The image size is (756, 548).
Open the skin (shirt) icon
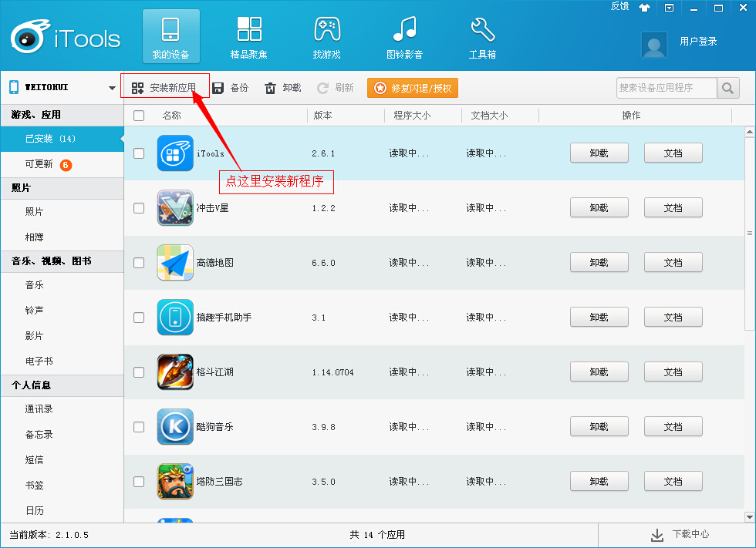644,7
